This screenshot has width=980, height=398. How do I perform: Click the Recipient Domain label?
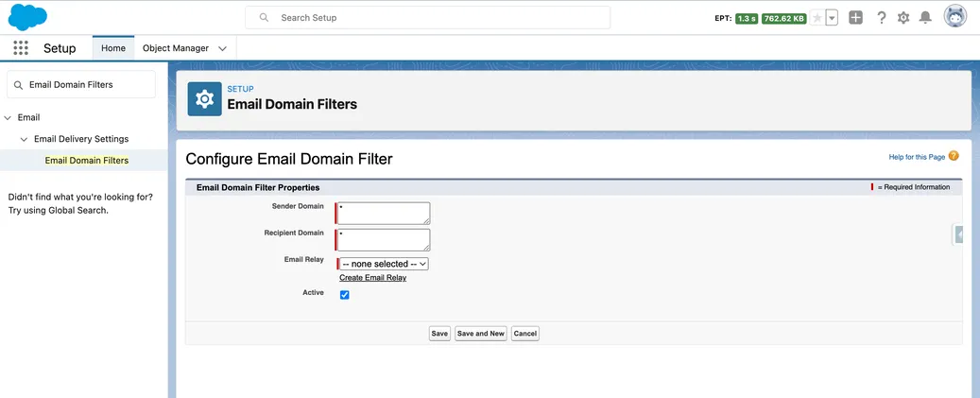[x=294, y=234]
